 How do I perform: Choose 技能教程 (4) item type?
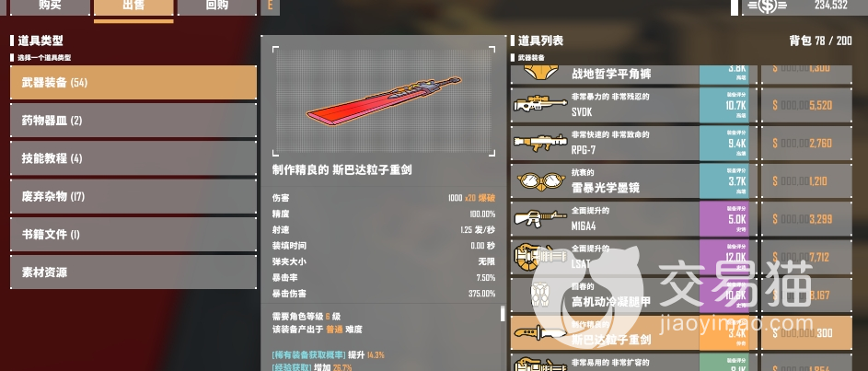[133, 158]
